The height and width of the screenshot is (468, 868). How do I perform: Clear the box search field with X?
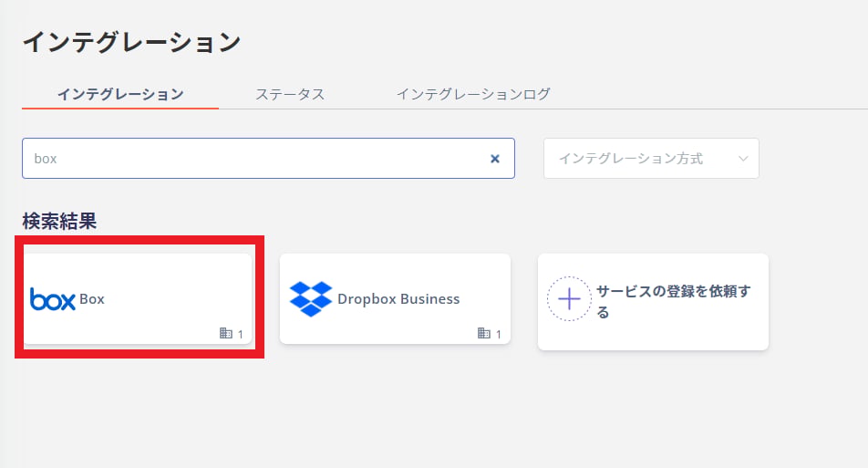pos(495,159)
